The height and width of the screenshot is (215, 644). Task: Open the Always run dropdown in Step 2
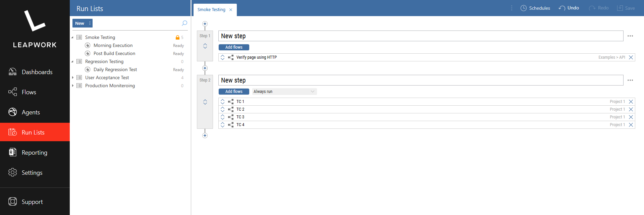[284, 91]
